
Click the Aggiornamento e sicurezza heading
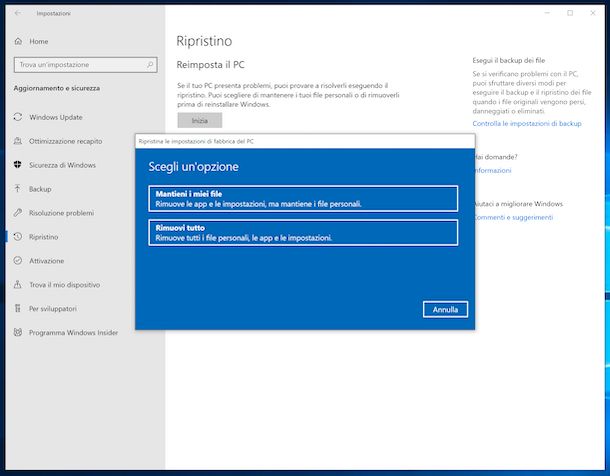[x=57, y=88]
